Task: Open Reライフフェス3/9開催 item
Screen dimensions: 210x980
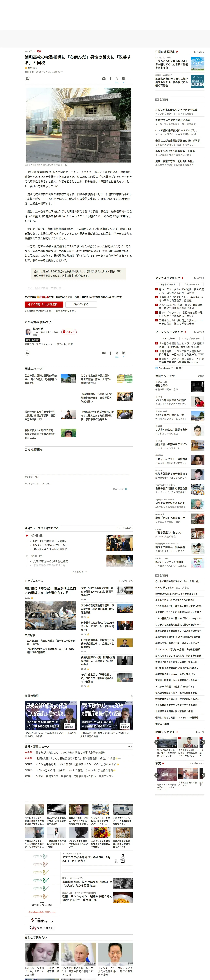Action: pos(169,562)
